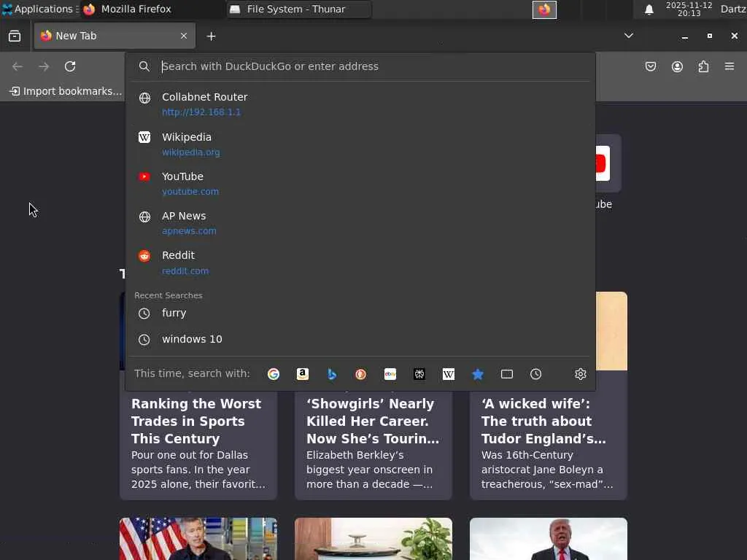Image resolution: width=747 pixels, height=560 pixels.
Task: Go back with the back arrow
Action: (x=18, y=66)
